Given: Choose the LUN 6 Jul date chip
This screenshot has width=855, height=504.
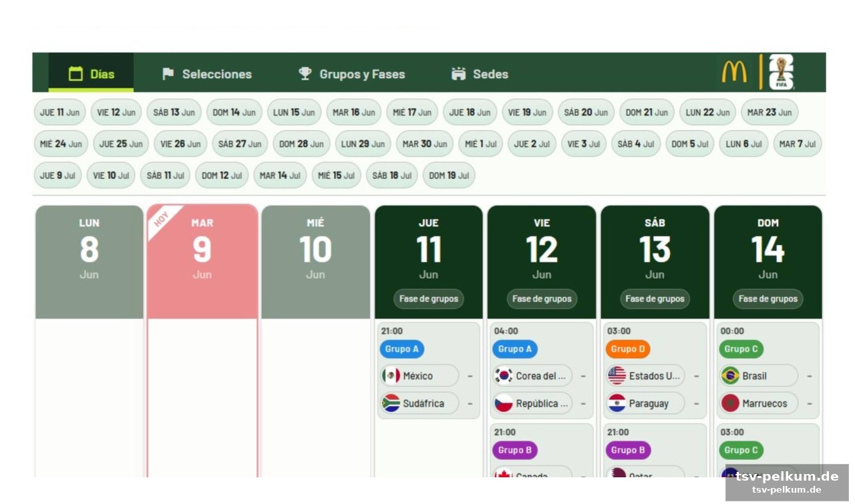Looking at the screenshot, I should coord(743,144).
